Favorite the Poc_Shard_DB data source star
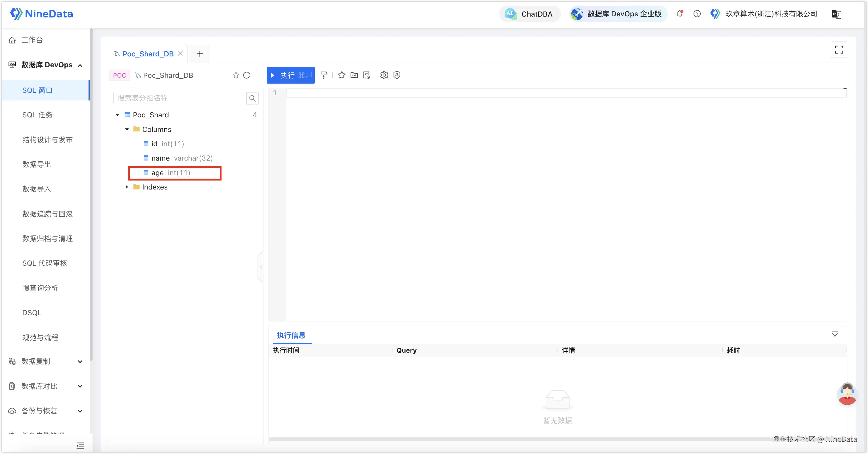This screenshot has width=868, height=454. tap(236, 75)
